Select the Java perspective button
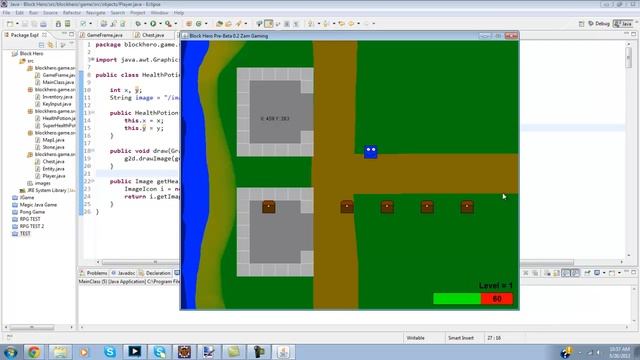This screenshot has height=360, width=640. point(623,24)
